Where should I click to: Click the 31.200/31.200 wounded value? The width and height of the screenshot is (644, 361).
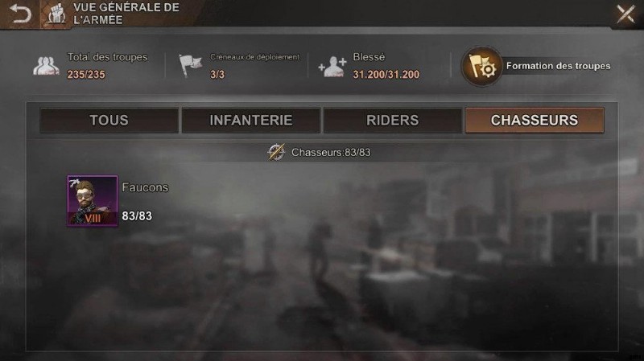tap(386, 75)
